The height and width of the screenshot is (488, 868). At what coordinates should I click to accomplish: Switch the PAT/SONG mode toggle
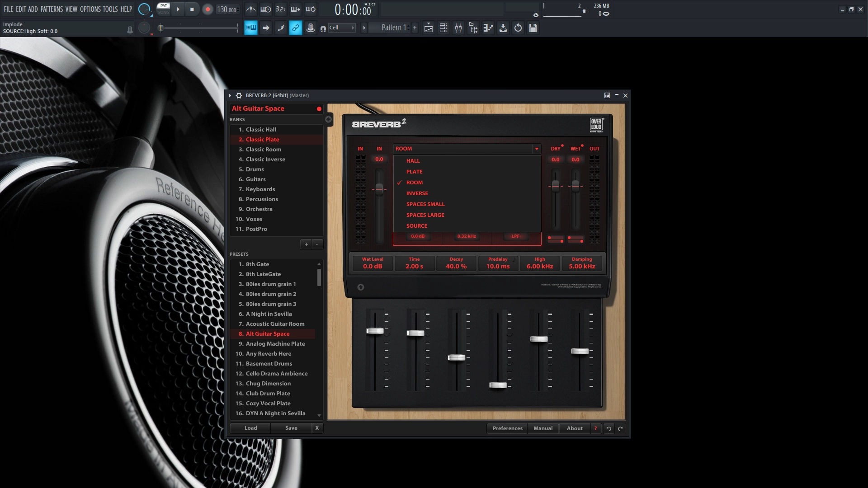pos(164,9)
